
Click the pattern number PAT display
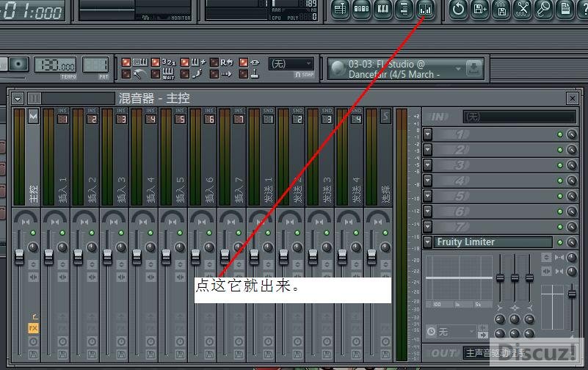[x=95, y=65]
